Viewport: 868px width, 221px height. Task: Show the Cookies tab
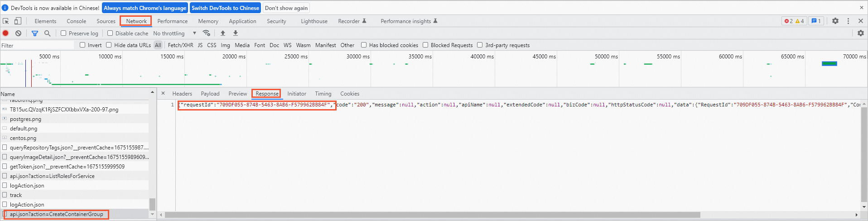click(x=350, y=94)
